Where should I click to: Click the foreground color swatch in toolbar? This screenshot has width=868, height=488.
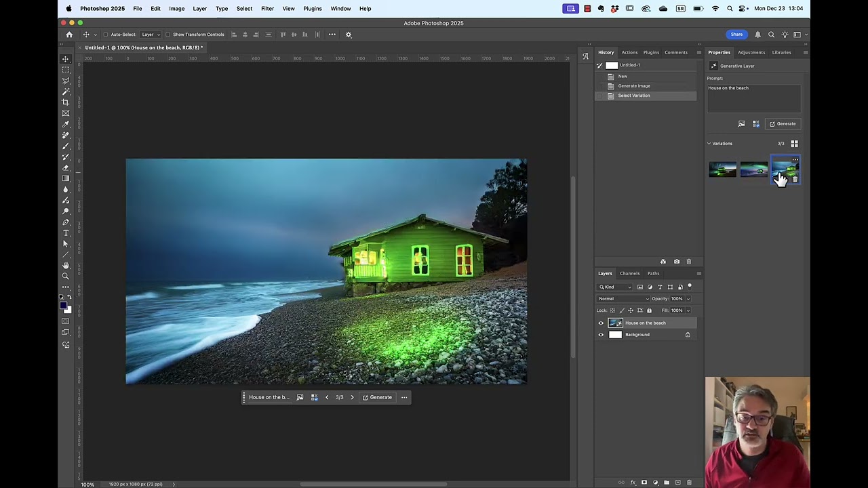point(65,306)
